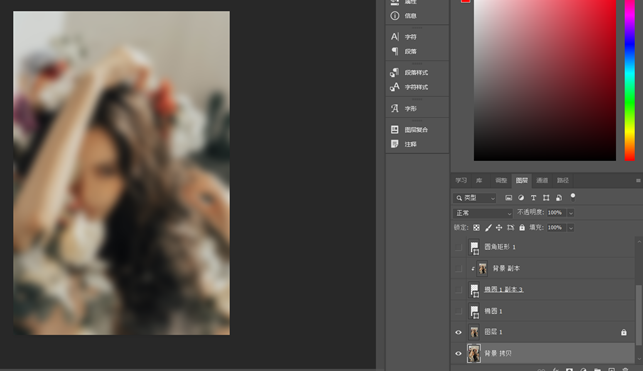This screenshot has width=643, height=371.
Task: Switch to the 库 tab
Action: click(x=479, y=180)
